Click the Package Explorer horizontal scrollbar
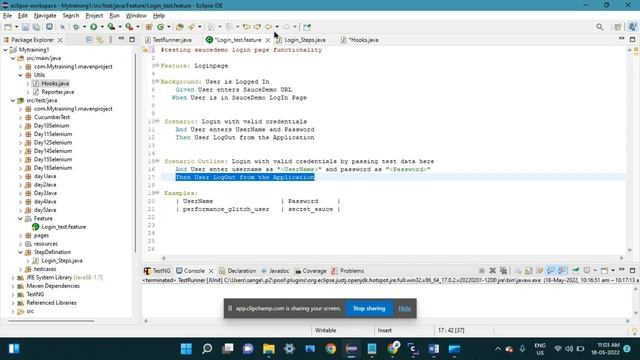The image size is (640, 360). click(51, 321)
